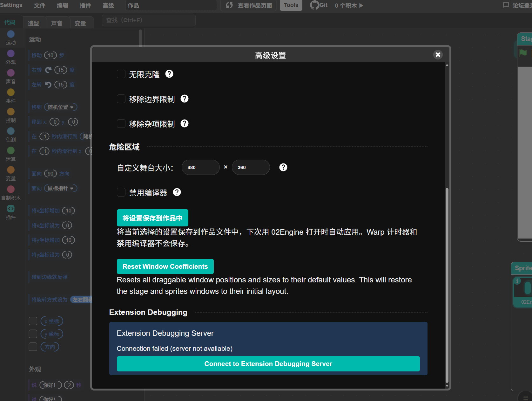Select the 运动 category circle
The width and height of the screenshot is (532, 401).
11,34
